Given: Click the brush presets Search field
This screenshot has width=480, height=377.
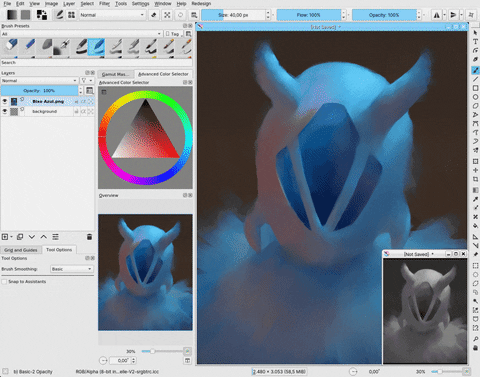Looking at the screenshot, I should pyautogui.click(x=97, y=62).
